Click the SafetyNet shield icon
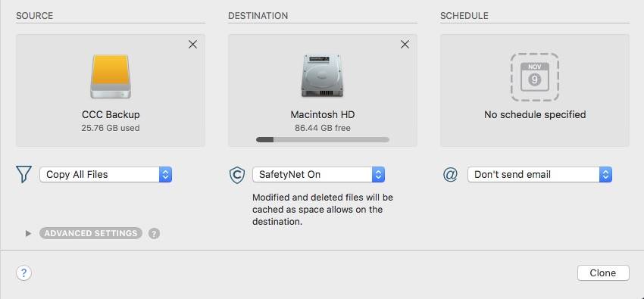This screenshot has height=299, width=644. click(x=237, y=175)
